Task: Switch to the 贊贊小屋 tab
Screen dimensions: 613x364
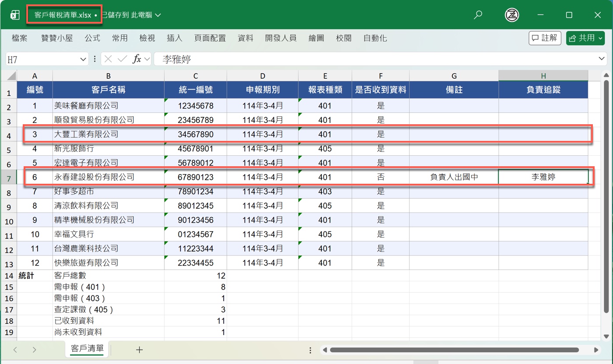Action: tap(56, 38)
